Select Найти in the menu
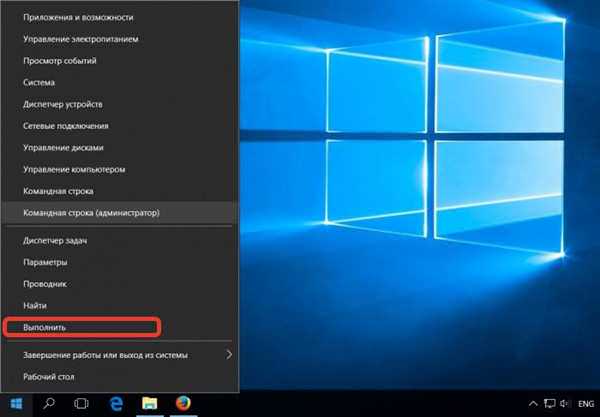600x417 pixels. click(x=120, y=306)
